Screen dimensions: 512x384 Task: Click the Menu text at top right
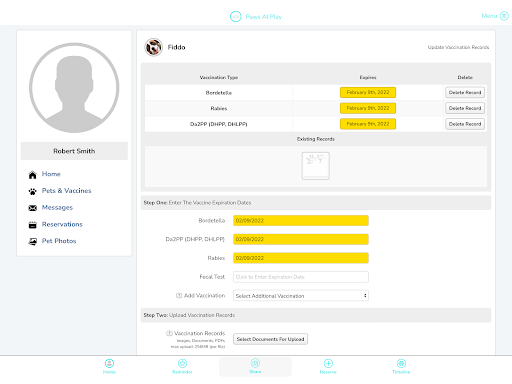pos(489,16)
